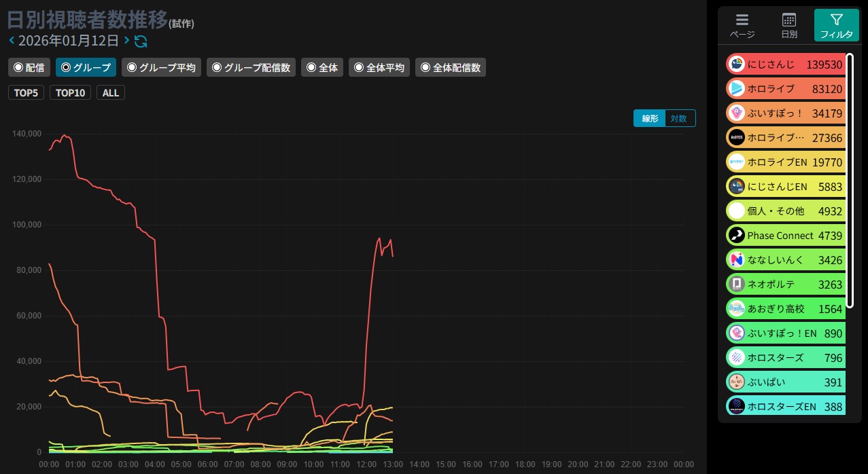Click the 個人・その他 label
Image resolution: width=868 pixels, height=474 pixels.
(776, 211)
